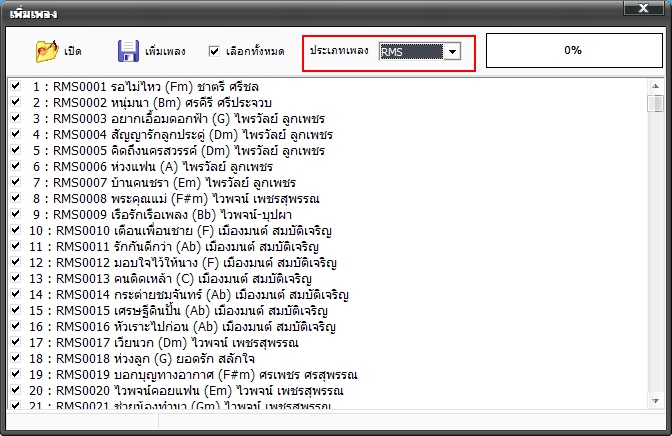Viewport: 672px width, 436px height.
Task: Toggle the เลือกทั้งหมด select-all checkbox
Action: pos(214,50)
